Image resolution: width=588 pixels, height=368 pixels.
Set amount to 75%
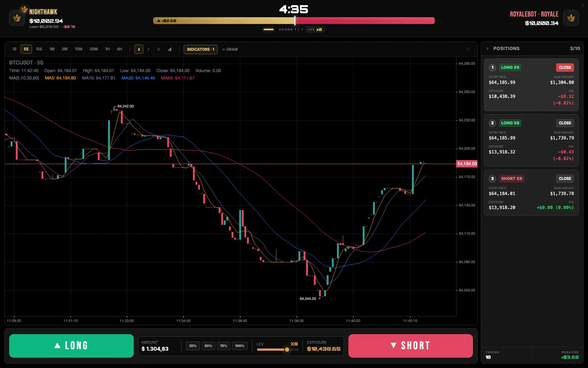point(224,346)
